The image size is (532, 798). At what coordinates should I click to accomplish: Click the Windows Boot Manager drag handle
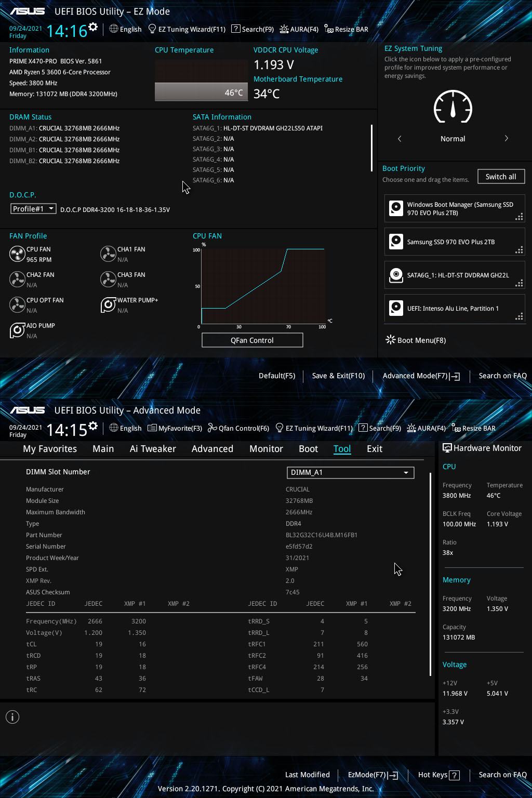tap(519, 217)
